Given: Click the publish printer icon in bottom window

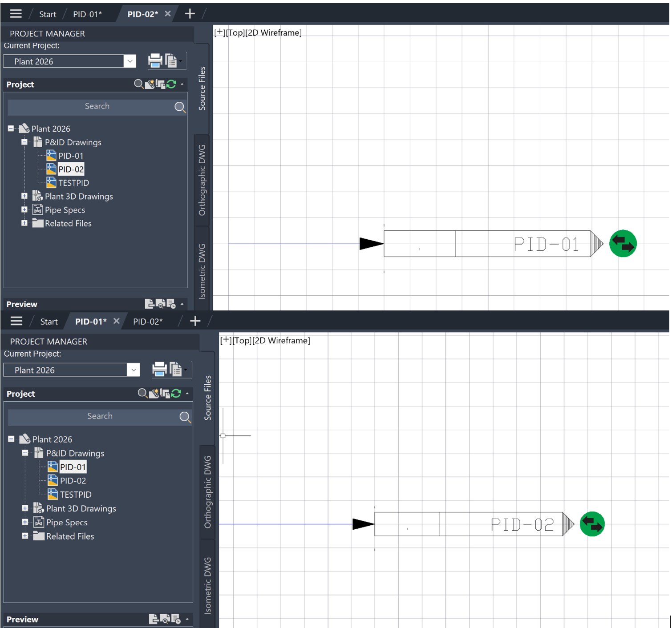Looking at the screenshot, I should (159, 369).
